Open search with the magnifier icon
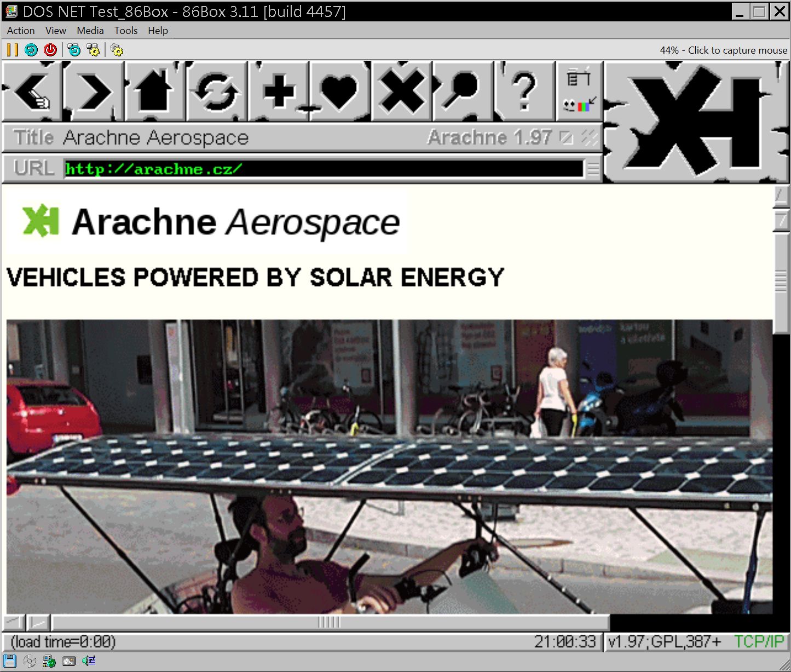The height and width of the screenshot is (672, 791). click(463, 90)
